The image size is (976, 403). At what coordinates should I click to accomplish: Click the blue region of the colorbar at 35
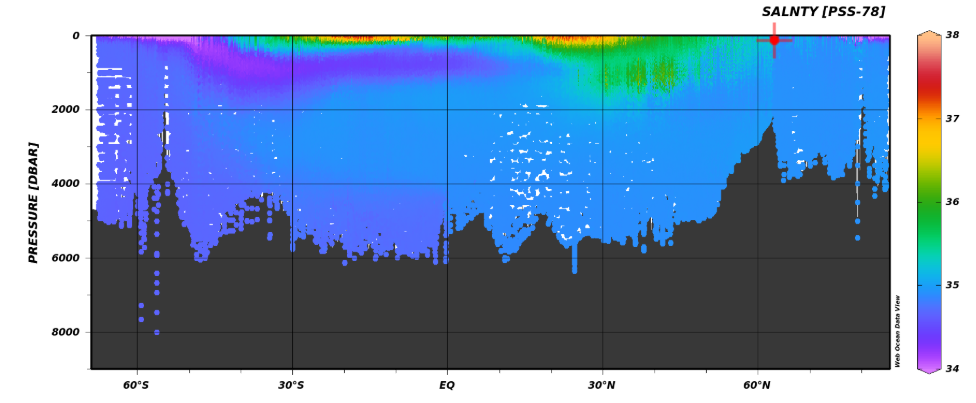[x=929, y=285]
